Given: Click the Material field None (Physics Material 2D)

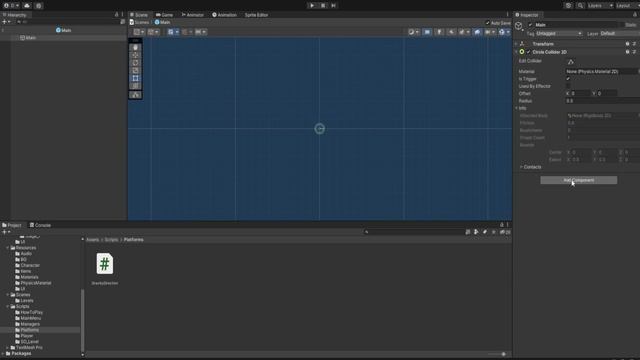Looking at the screenshot, I should coord(601,71).
